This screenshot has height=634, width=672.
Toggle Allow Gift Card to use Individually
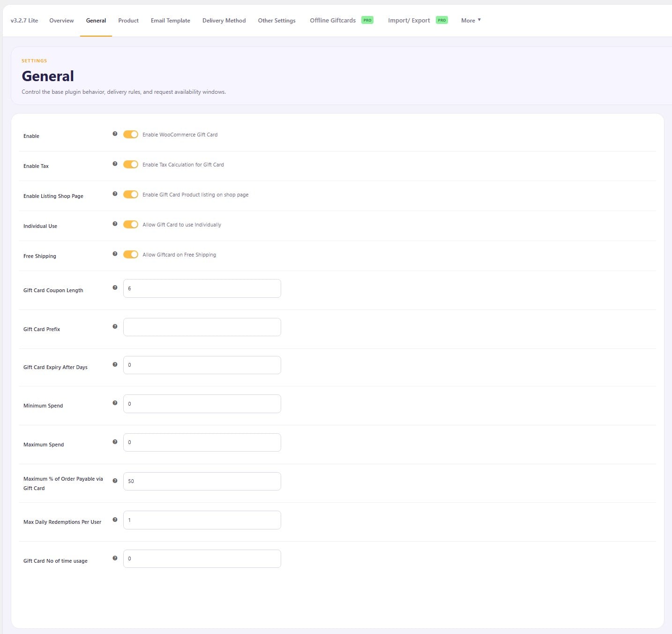click(131, 225)
